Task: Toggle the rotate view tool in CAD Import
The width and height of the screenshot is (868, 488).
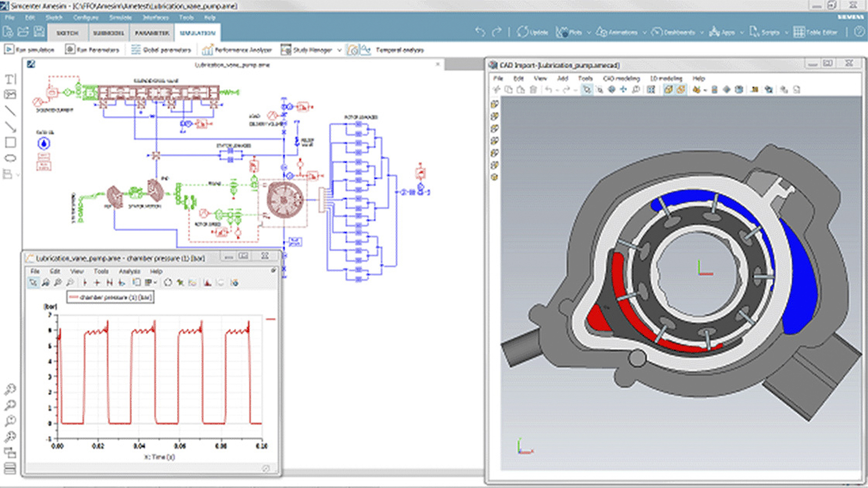Action: click(x=611, y=89)
